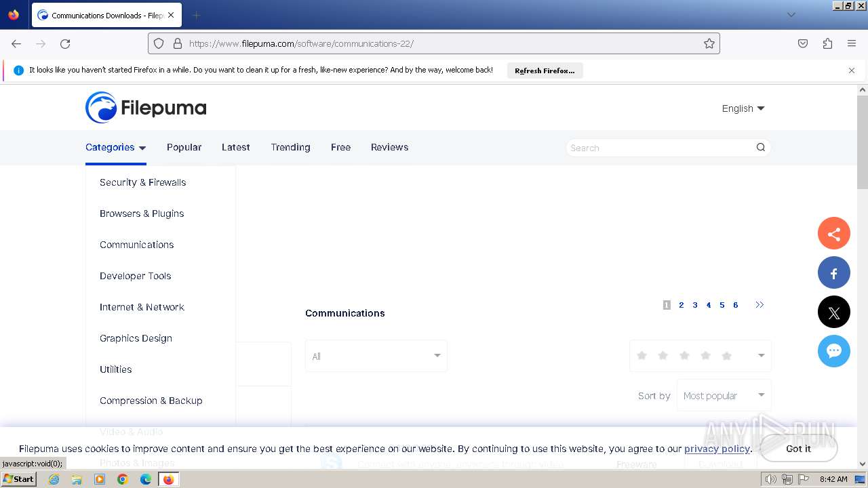
Task: Open the star rating filter dropdown
Action: pyautogui.click(x=701, y=356)
